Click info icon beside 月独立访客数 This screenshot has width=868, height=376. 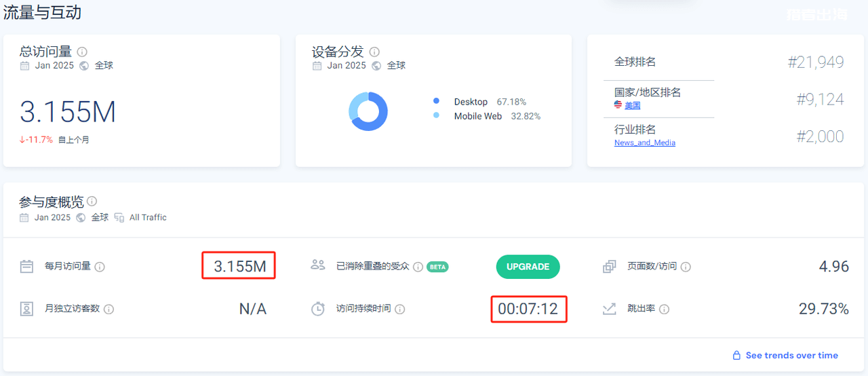point(108,309)
